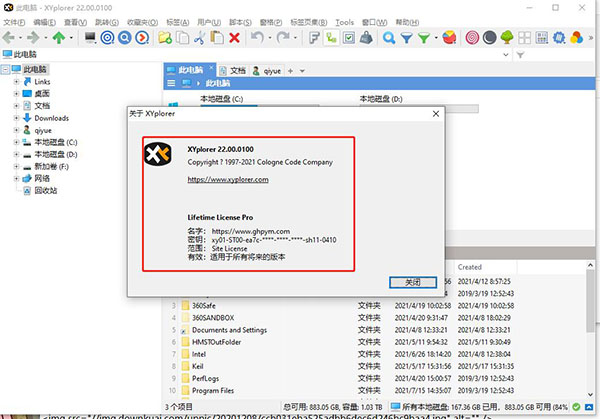
Task: Open the Tools menu
Action: [344, 21]
